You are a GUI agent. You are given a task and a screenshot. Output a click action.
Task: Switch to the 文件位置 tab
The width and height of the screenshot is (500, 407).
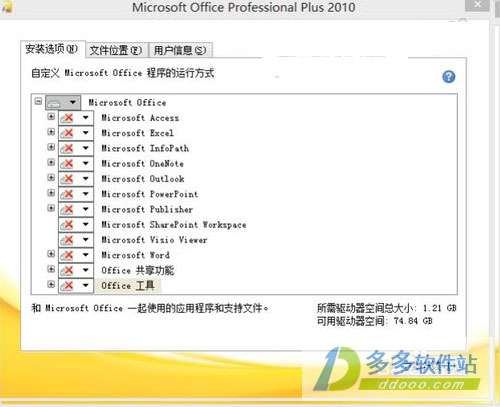(x=116, y=50)
